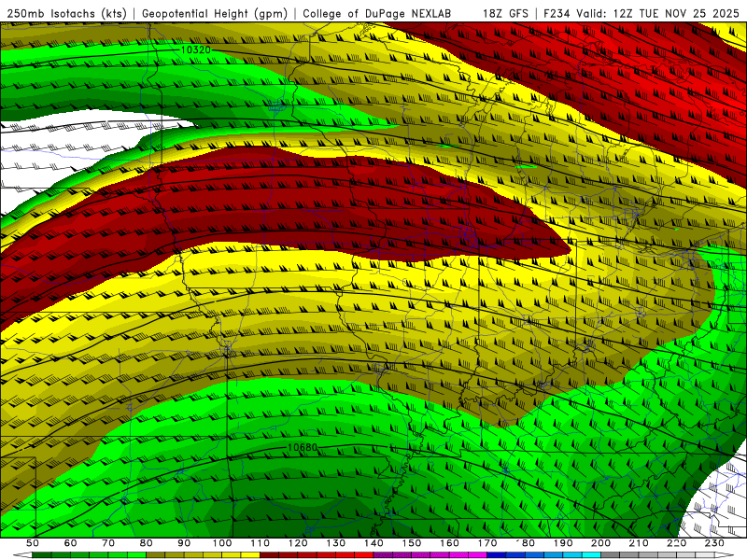Click the 130 value on the color scale
The height and width of the screenshot is (560, 747).
coord(336,543)
